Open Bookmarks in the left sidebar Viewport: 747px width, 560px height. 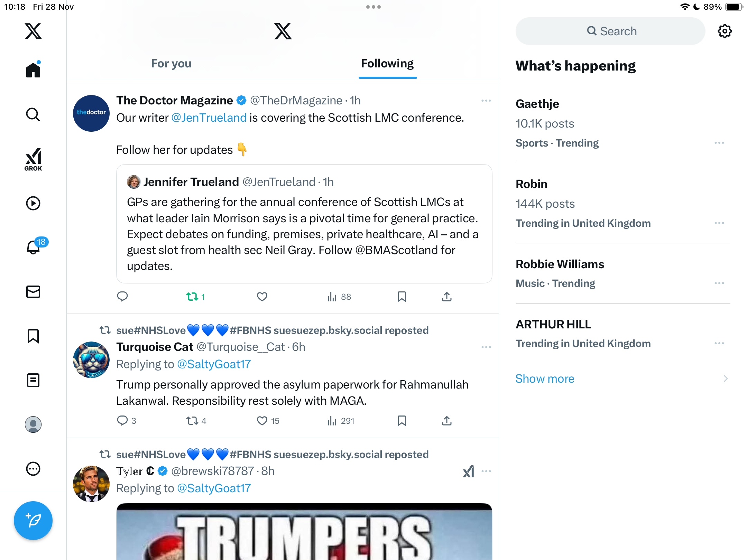[33, 336]
